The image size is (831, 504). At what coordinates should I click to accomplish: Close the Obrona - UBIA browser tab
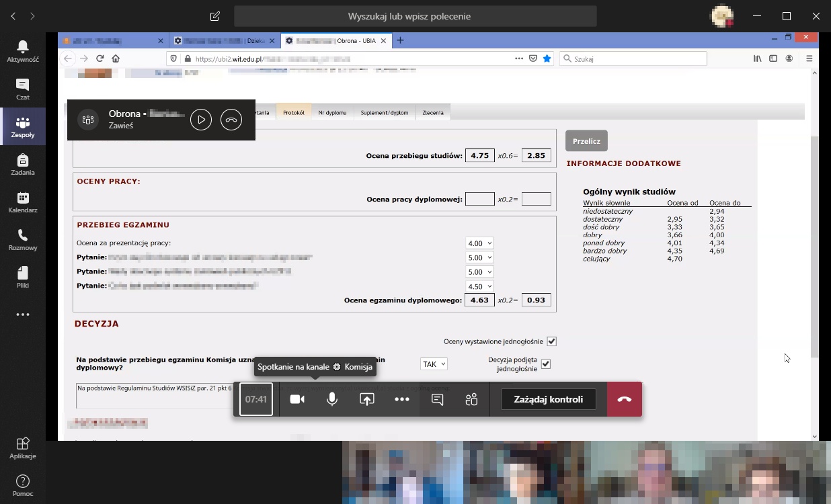384,40
